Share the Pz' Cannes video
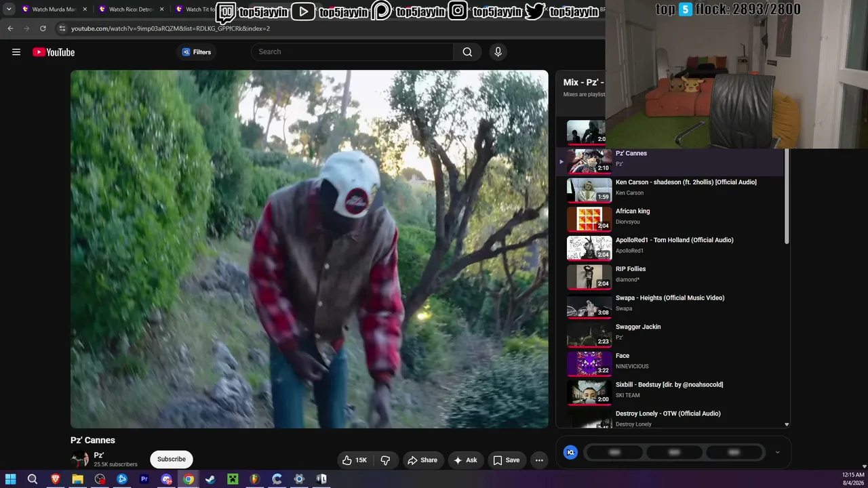 point(422,460)
